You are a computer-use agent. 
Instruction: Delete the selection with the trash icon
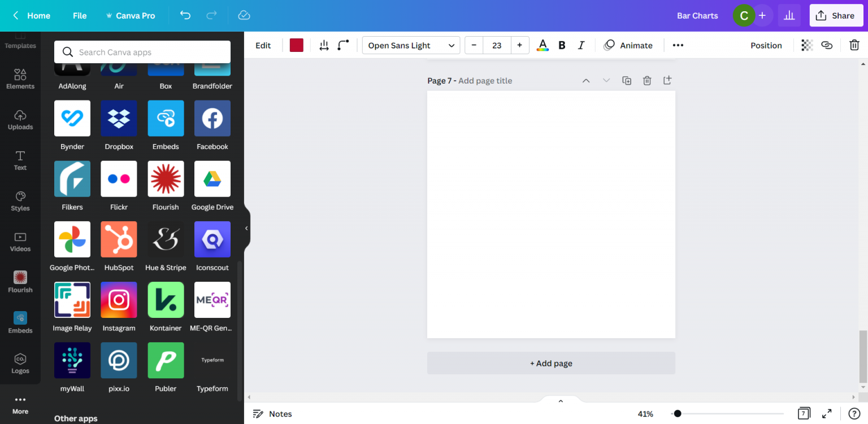point(854,45)
